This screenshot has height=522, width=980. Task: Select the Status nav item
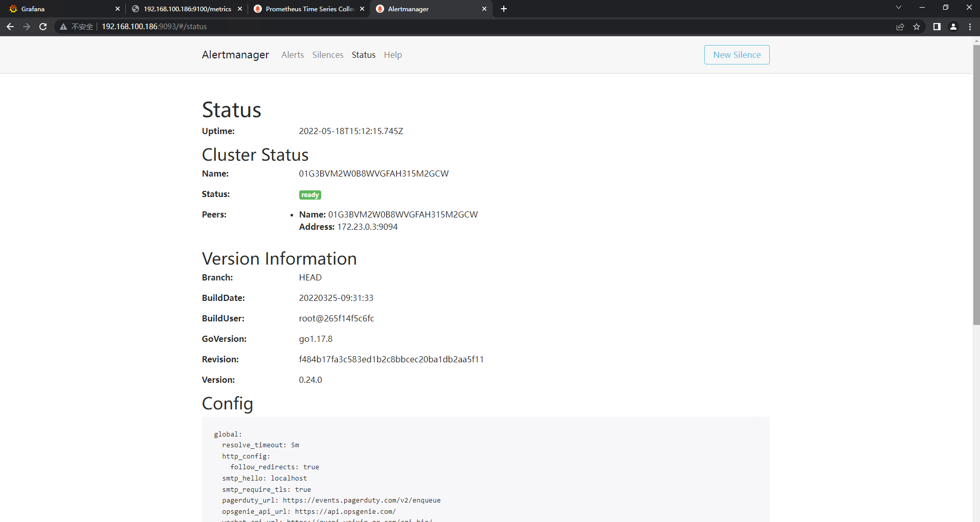pyautogui.click(x=364, y=55)
